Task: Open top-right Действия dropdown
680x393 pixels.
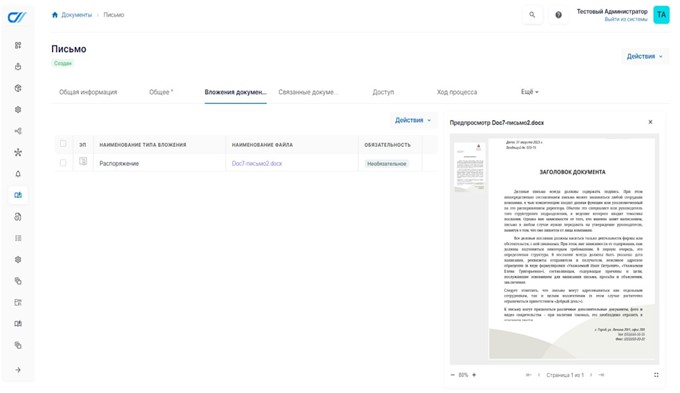Action: click(644, 56)
